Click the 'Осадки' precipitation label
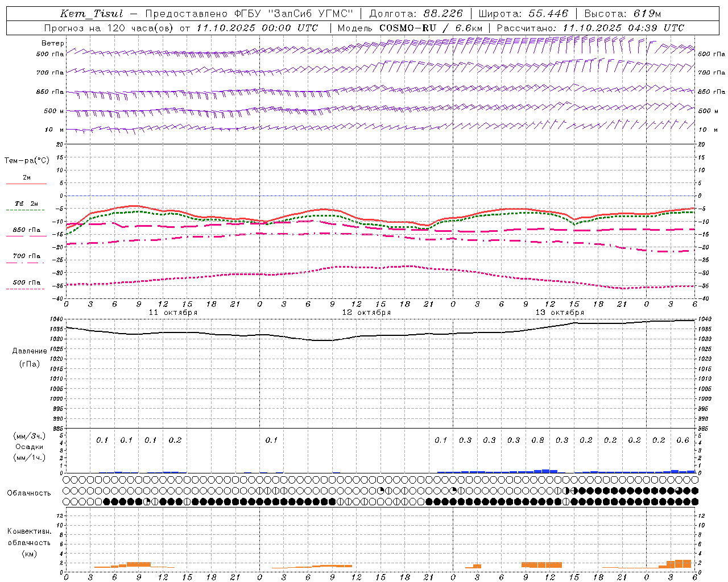The height and width of the screenshot is (582, 728). pyautogui.click(x=30, y=447)
